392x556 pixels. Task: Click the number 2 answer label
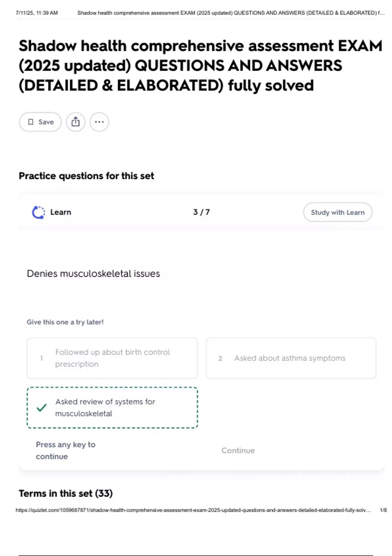click(x=220, y=358)
